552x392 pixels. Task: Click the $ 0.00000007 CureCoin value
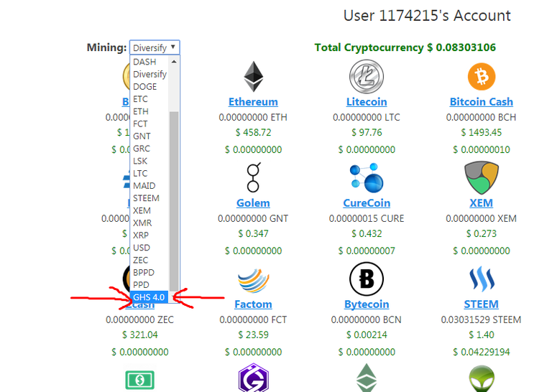click(x=367, y=251)
